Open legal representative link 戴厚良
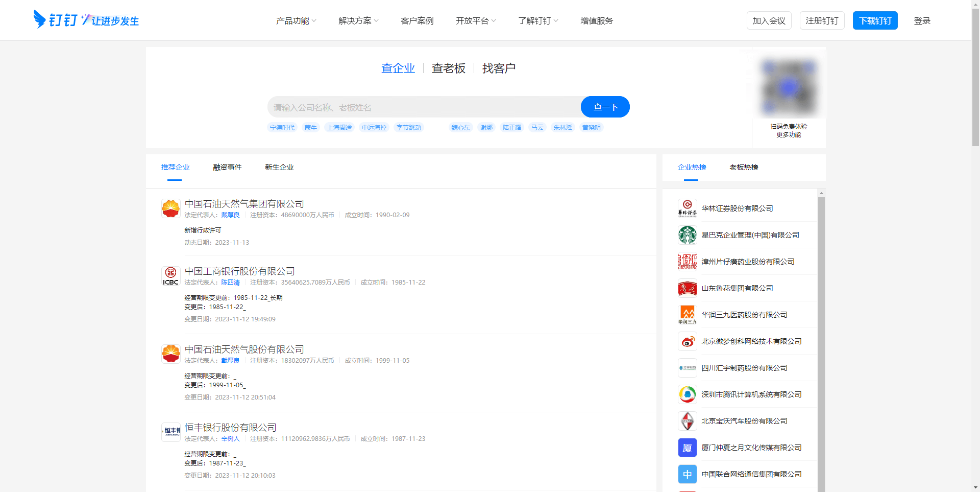This screenshot has width=980, height=492. (230, 215)
